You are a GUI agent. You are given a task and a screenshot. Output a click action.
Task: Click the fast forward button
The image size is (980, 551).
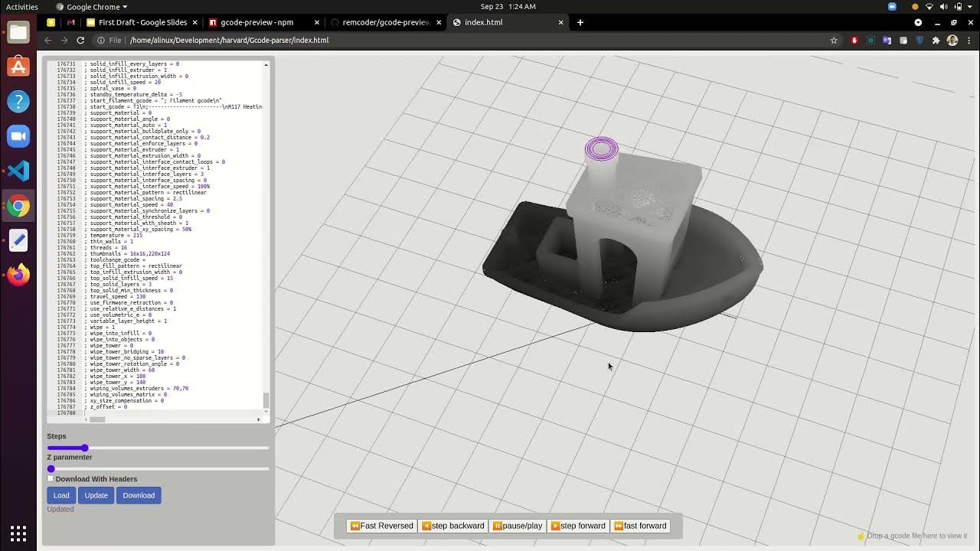pyautogui.click(x=641, y=526)
